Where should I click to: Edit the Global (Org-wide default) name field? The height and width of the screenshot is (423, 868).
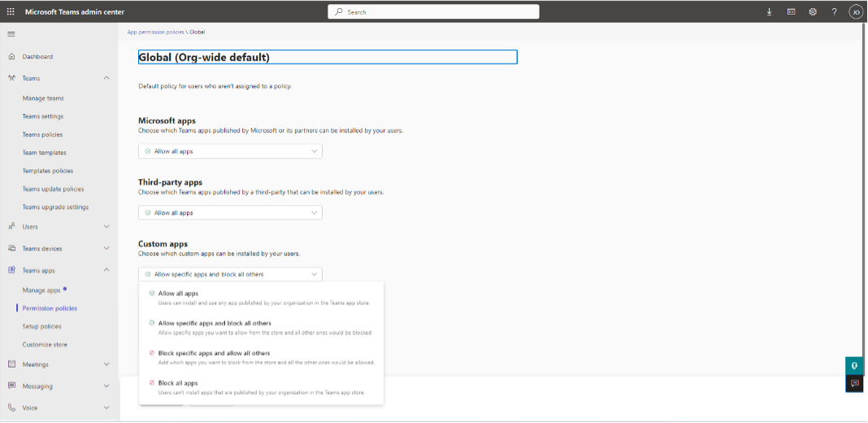pos(328,57)
